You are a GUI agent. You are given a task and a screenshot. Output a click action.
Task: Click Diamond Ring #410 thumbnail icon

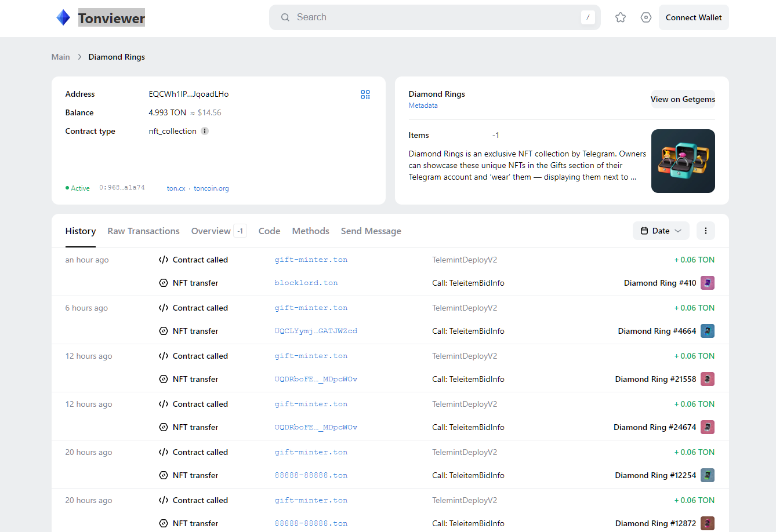708,283
